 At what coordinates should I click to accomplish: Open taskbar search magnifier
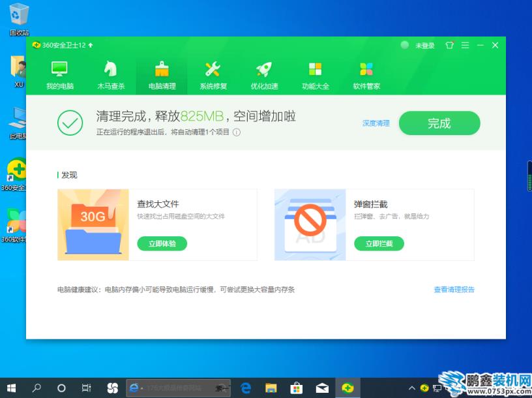(x=37, y=388)
